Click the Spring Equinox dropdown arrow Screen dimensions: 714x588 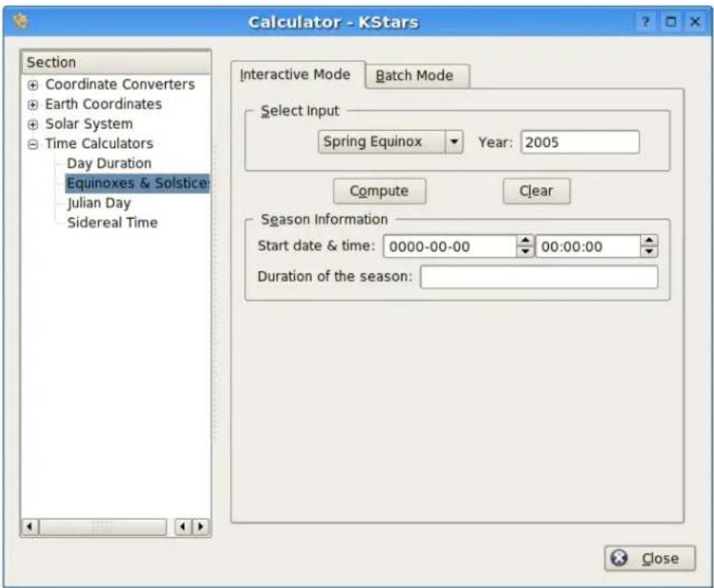click(x=454, y=142)
